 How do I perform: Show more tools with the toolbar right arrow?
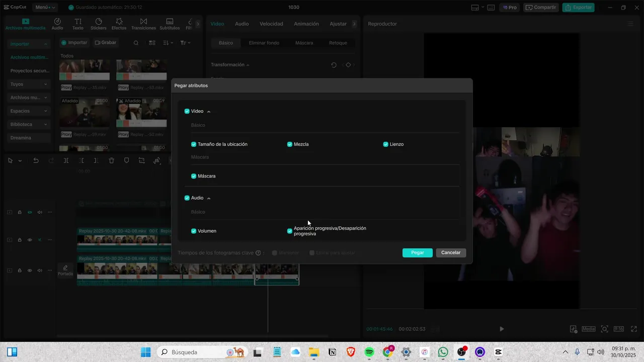198,24
